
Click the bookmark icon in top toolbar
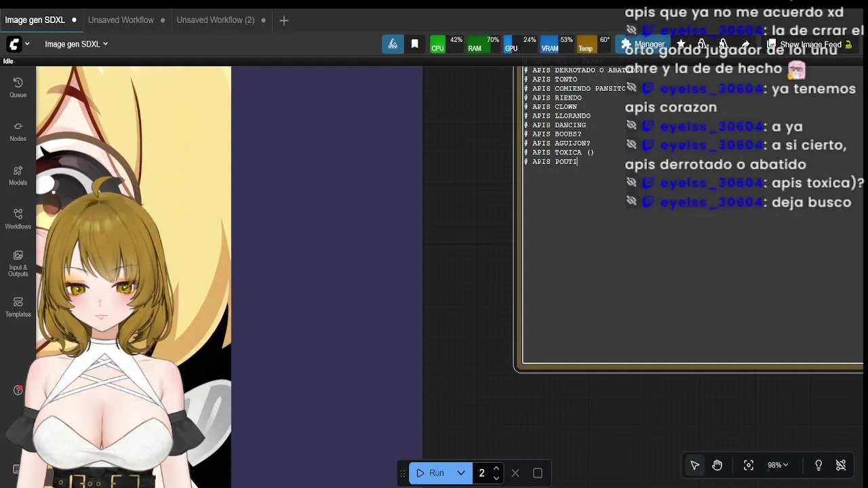point(414,44)
